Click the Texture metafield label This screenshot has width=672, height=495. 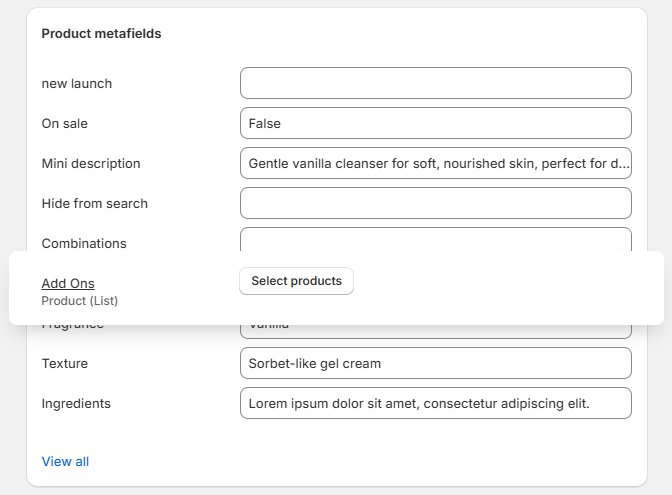[65, 363]
